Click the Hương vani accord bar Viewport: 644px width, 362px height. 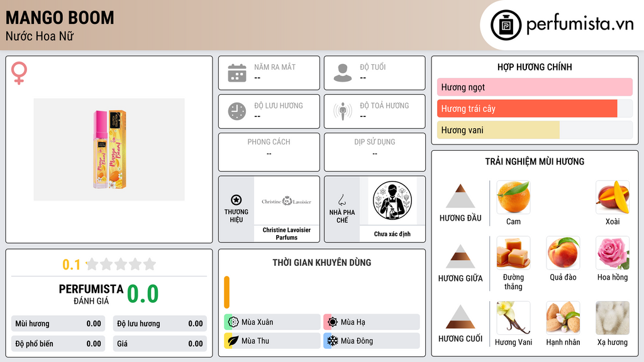535,130
